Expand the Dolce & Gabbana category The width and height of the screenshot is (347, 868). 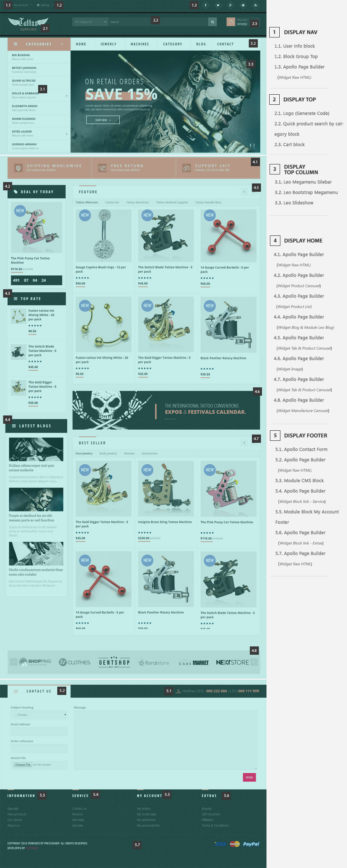click(67, 96)
